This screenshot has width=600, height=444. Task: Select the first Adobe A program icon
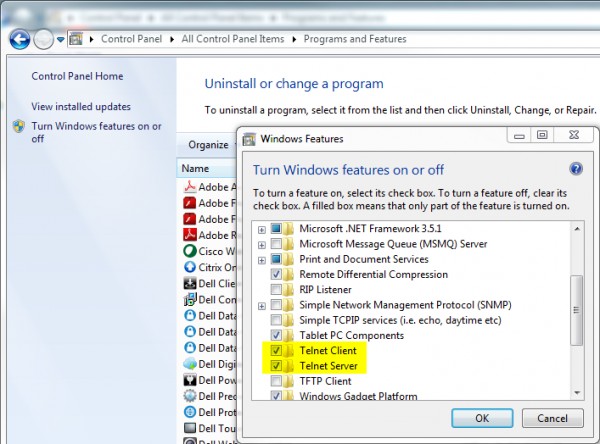[x=190, y=187]
